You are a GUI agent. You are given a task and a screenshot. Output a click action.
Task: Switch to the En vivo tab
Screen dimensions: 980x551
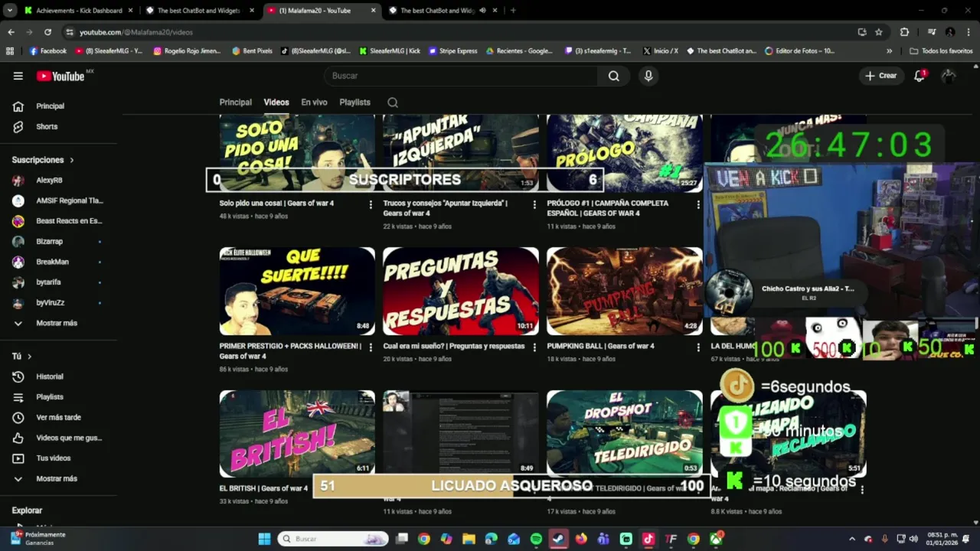[x=314, y=103]
